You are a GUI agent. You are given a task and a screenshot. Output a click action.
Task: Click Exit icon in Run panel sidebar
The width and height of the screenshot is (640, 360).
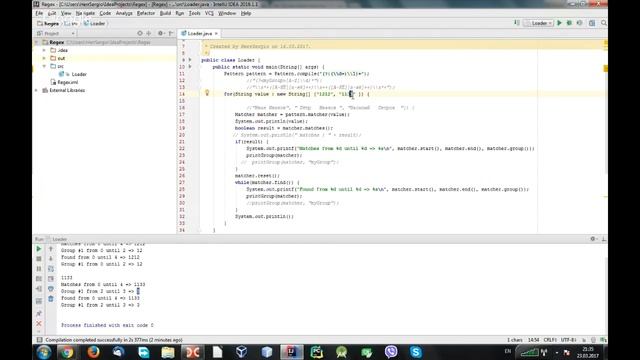39,289
